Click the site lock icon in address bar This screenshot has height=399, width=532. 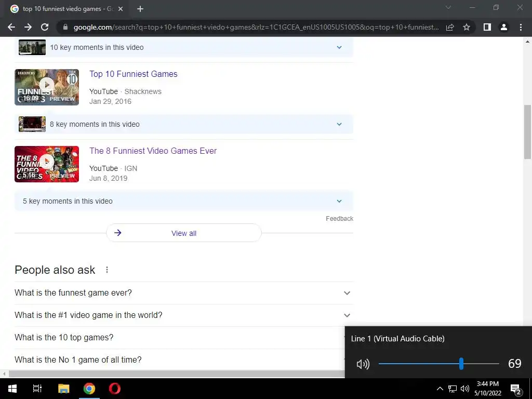coord(65,27)
